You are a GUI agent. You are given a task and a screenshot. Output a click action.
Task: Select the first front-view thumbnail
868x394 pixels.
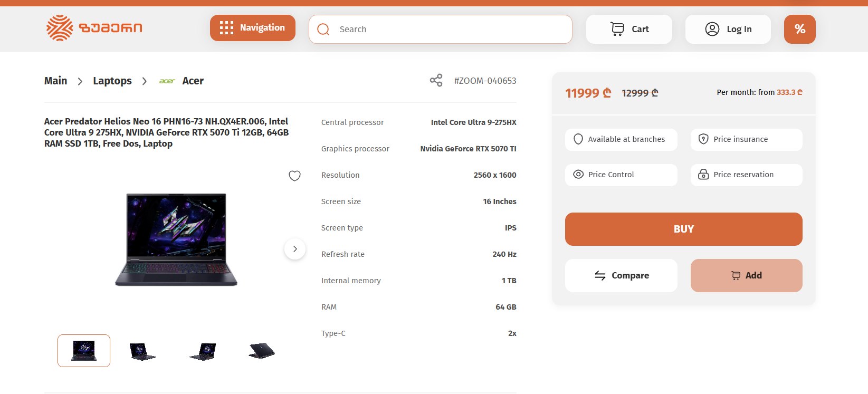click(84, 351)
